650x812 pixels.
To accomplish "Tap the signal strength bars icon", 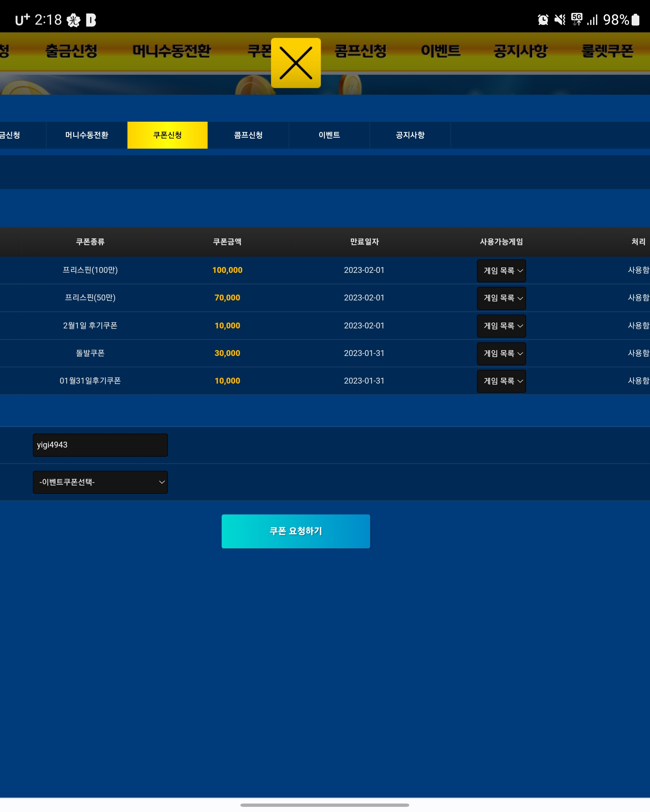I will pos(592,19).
